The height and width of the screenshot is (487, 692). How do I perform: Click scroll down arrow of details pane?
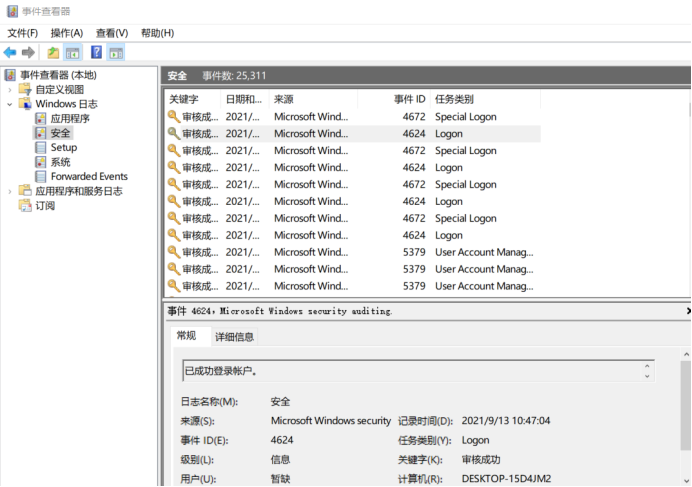pyautogui.click(x=686, y=481)
